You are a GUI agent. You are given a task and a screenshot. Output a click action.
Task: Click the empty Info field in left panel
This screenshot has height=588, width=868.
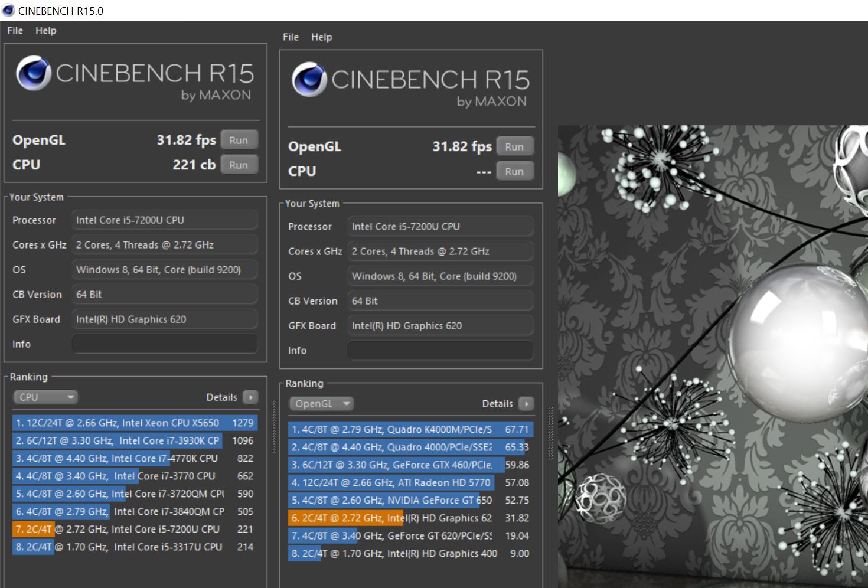click(165, 344)
